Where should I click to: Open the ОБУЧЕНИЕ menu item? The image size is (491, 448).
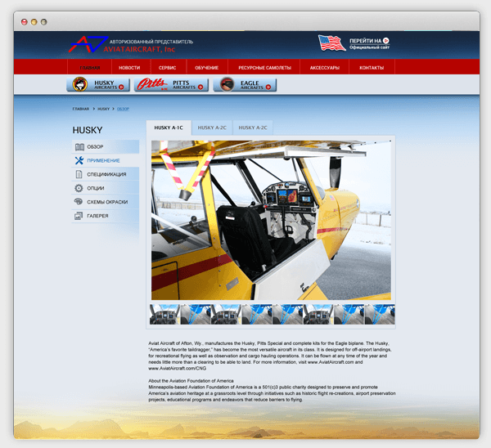click(x=207, y=68)
